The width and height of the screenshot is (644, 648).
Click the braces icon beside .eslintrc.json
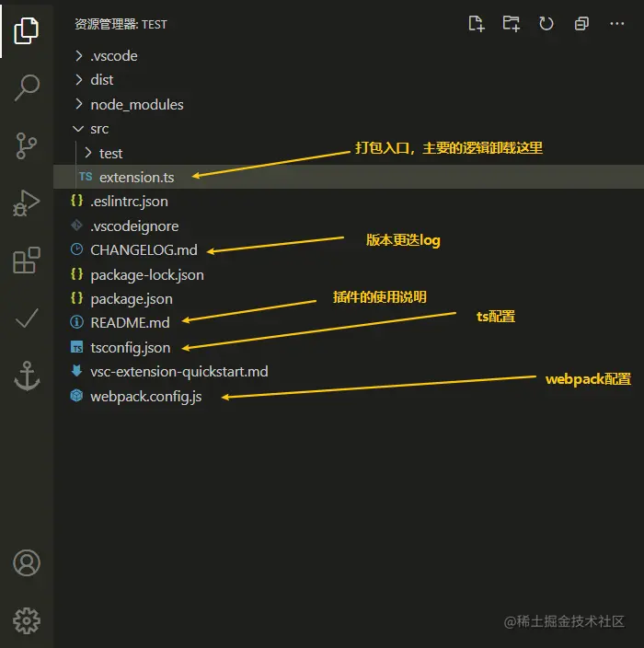tap(77, 201)
